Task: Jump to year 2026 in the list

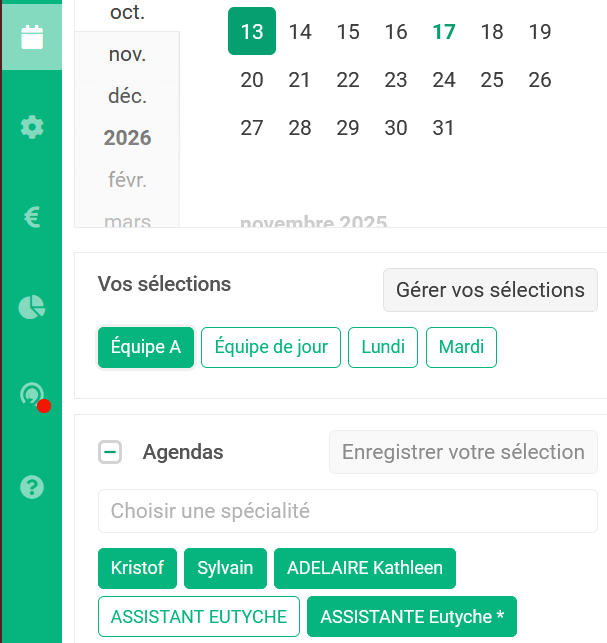Action: pyautogui.click(x=127, y=138)
